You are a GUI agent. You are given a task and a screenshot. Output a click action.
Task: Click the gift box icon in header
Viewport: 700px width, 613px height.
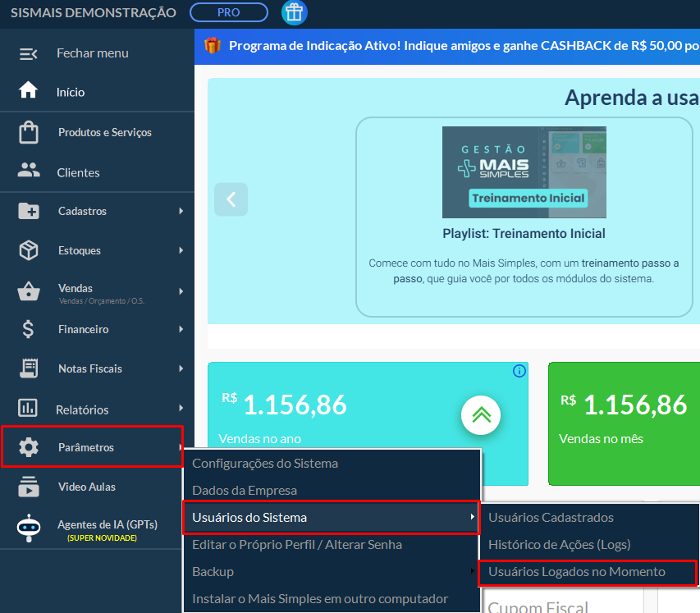[x=294, y=12]
